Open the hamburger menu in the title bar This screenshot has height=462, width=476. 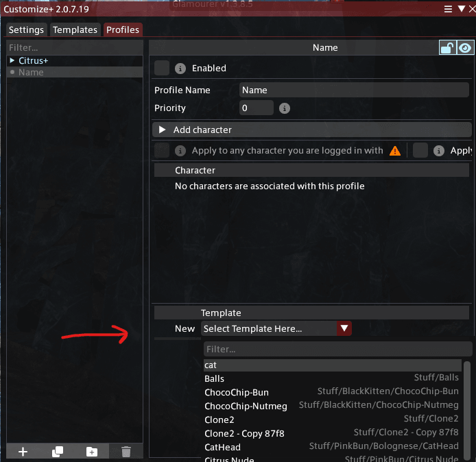pyautogui.click(x=448, y=9)
